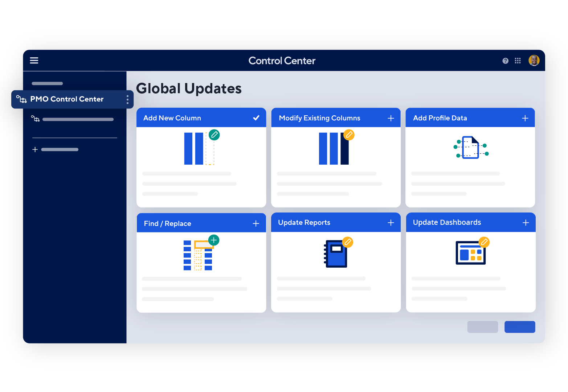Click the green plus icon on Find / Replace illustration

[x=214, y=240]
